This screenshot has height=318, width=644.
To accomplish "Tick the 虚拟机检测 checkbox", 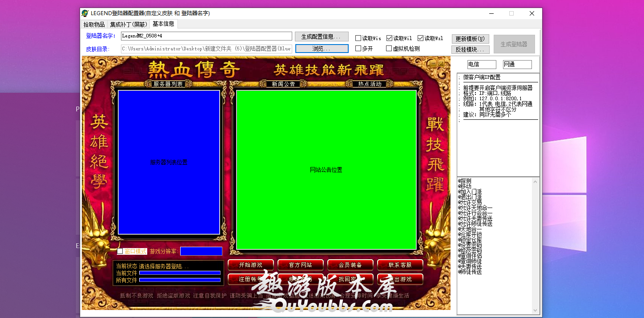I will coord(389,49).
